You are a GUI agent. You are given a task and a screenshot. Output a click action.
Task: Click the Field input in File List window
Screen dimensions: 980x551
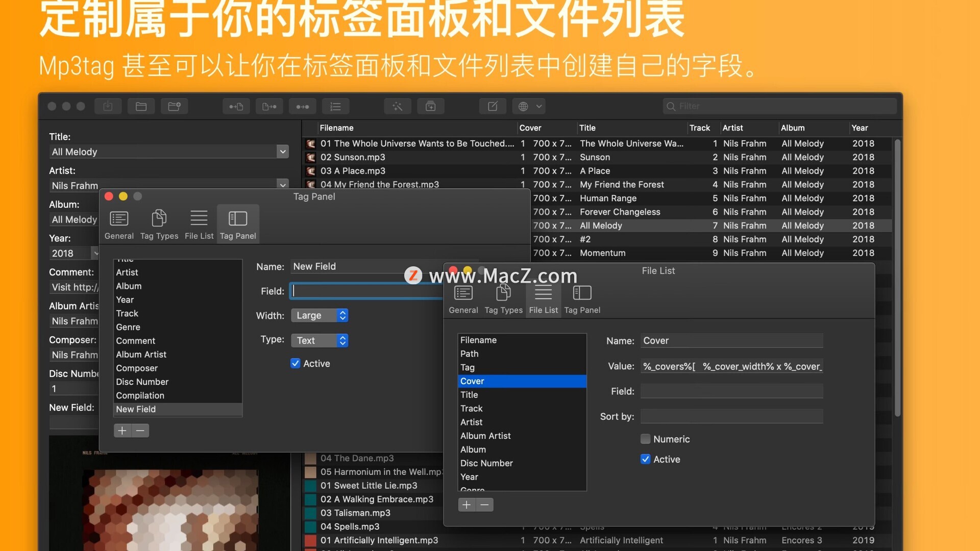click(x=732, y=391)
